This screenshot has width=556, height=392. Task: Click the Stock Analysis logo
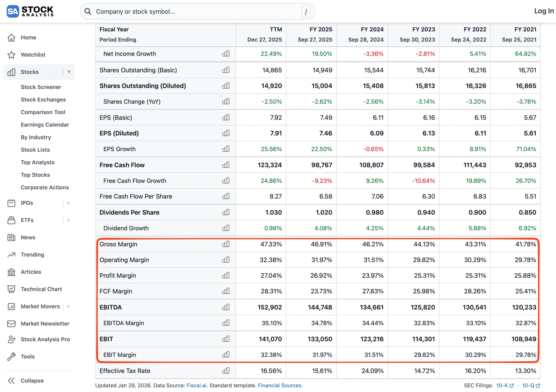pos(30,11)
